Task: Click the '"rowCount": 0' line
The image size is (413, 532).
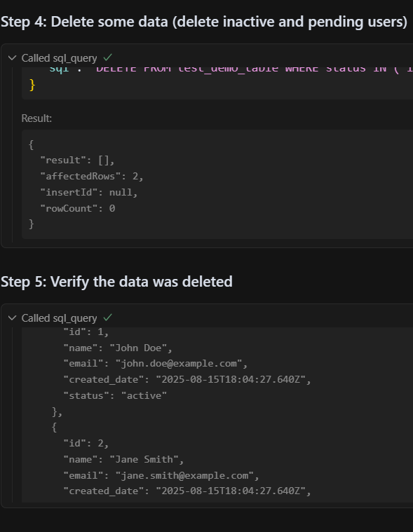Action: click(78, 208)
